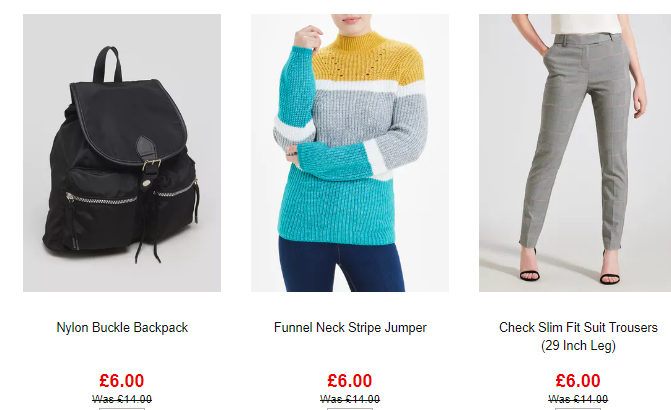The width and height of the screenshot is (671, 410).
Task: Open the Check Slim Fit Trousers photo
Action: [575, 153]
